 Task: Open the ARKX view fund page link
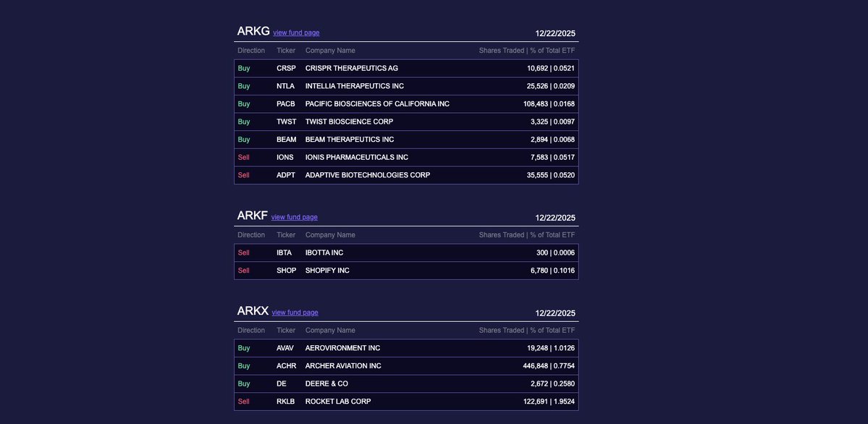coord(295,313)
